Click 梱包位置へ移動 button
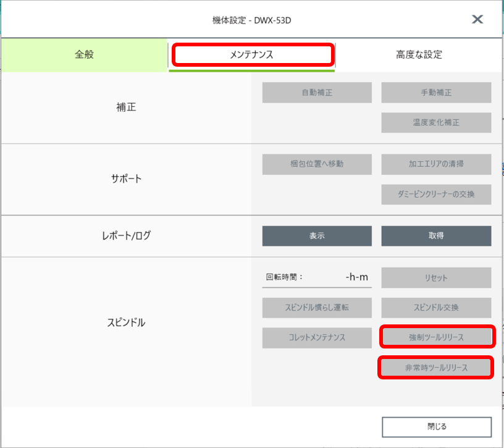Image resolution: width=504 pixels, height=448 pixels. (317, 164)
